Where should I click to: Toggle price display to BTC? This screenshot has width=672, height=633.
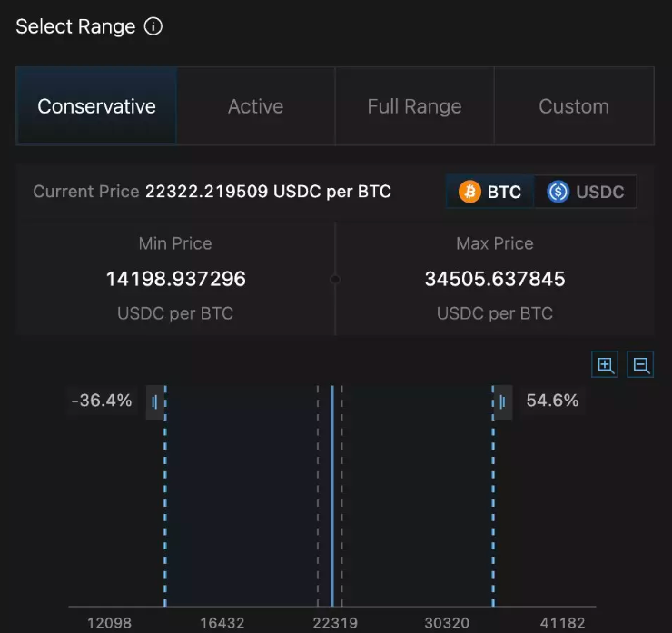pyautogui.click(x=491, y=192)
